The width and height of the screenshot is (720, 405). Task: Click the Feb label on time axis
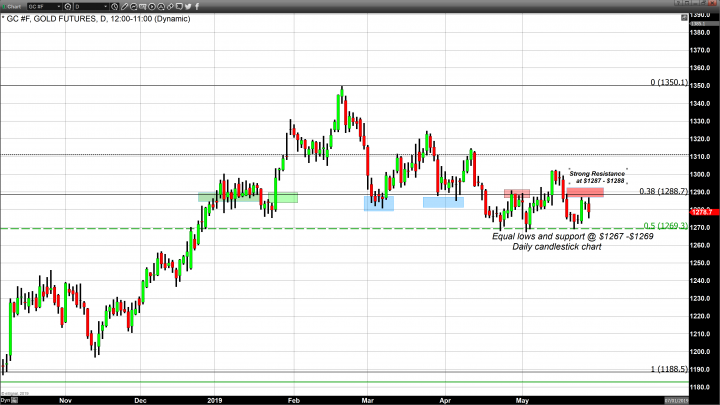pos(294,400)
